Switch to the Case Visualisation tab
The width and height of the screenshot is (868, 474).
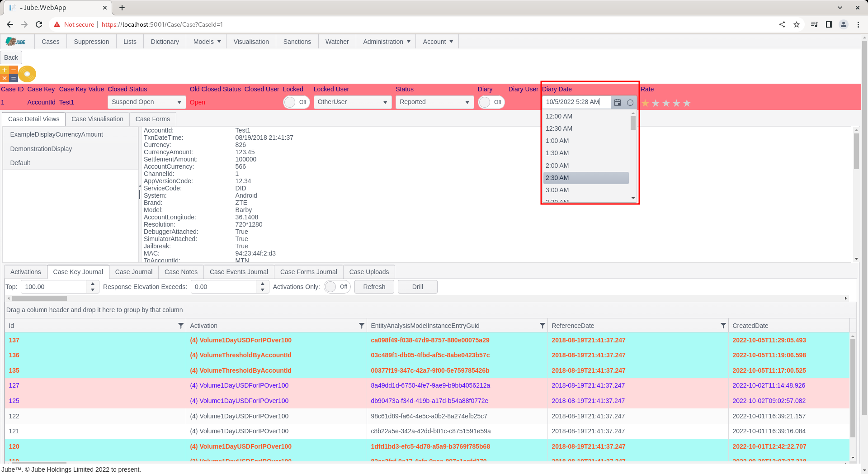(x=97, y=119)
